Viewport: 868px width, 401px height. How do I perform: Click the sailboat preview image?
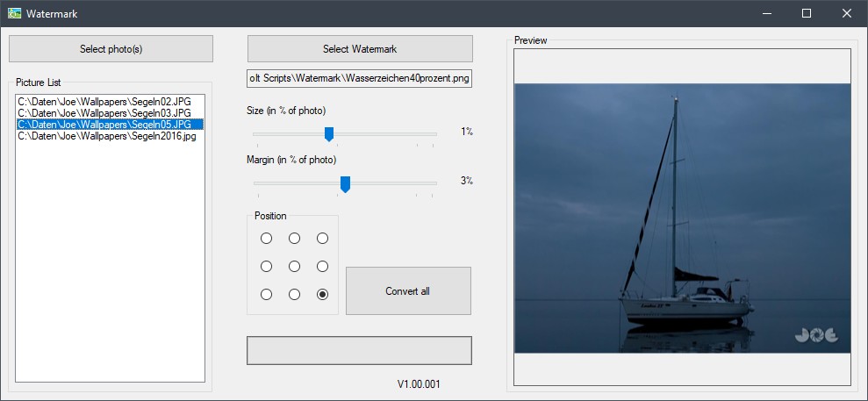(x=682, y=218)
